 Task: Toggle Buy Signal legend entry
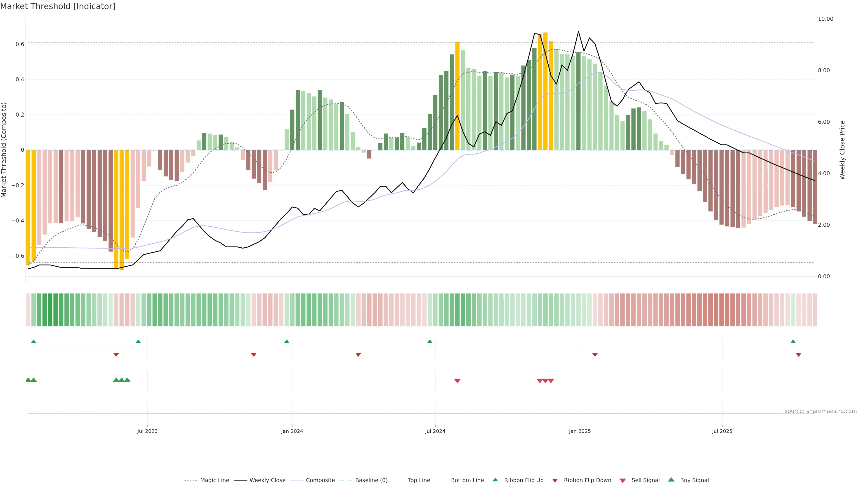694,480
